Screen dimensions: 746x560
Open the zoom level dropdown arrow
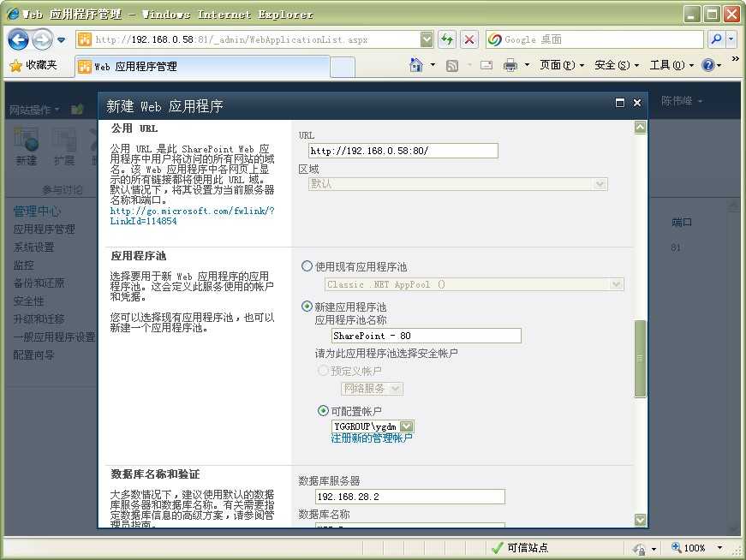[x=719, y=548]
